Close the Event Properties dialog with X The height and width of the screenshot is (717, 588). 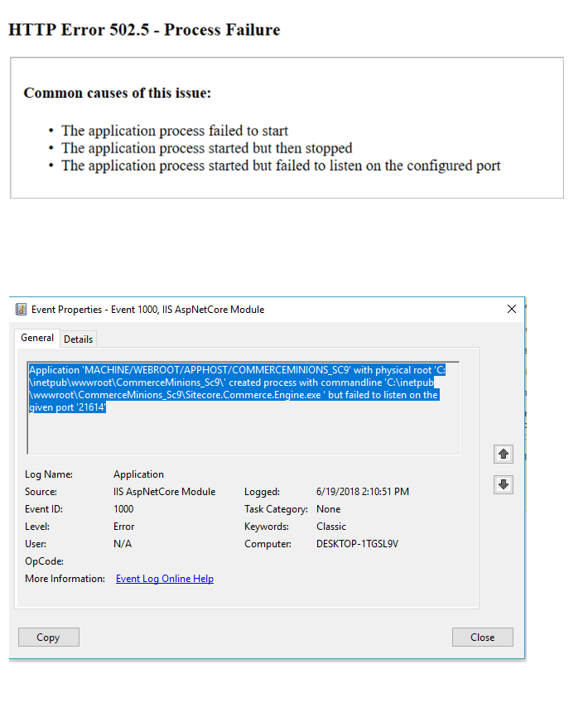pos(511,309)
